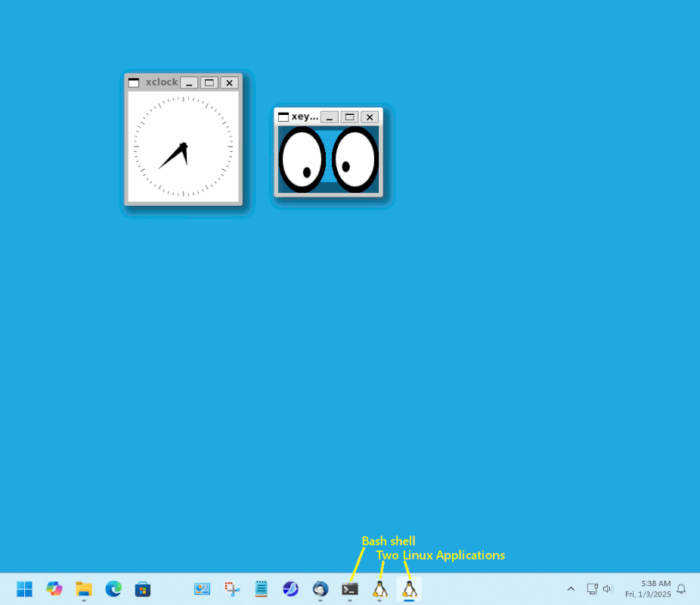
Task: Open the xclock window menu icon
Action: [134, 82]
